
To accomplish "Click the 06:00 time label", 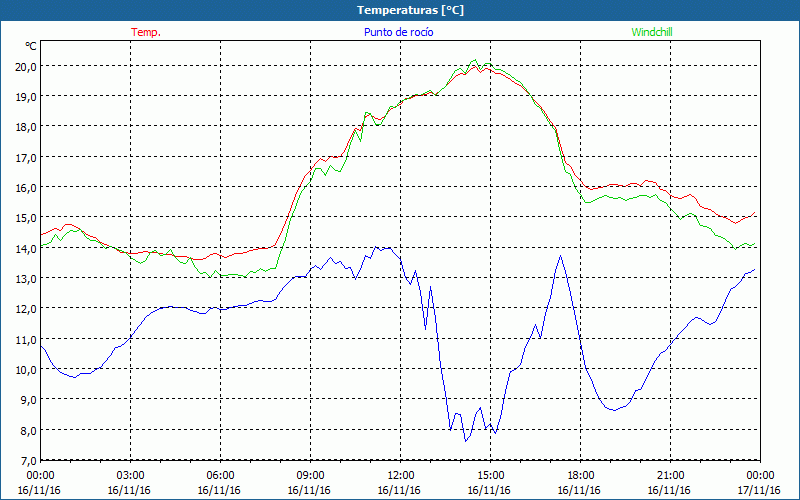I will [220, 476].
